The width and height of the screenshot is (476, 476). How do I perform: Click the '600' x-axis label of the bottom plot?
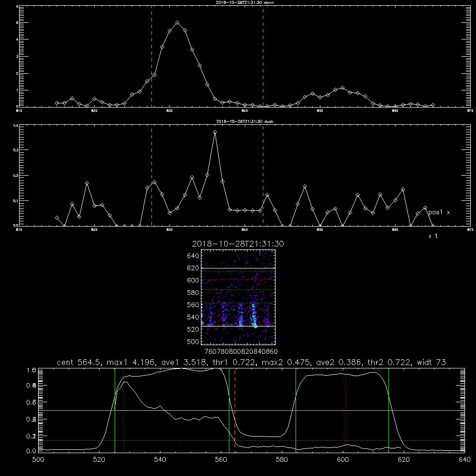343,460
